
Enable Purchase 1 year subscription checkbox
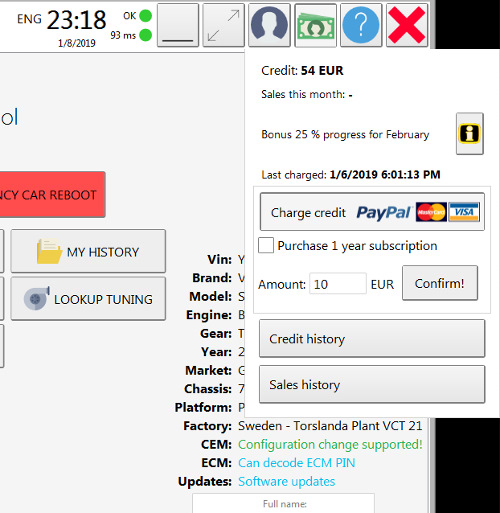[266, 246]
